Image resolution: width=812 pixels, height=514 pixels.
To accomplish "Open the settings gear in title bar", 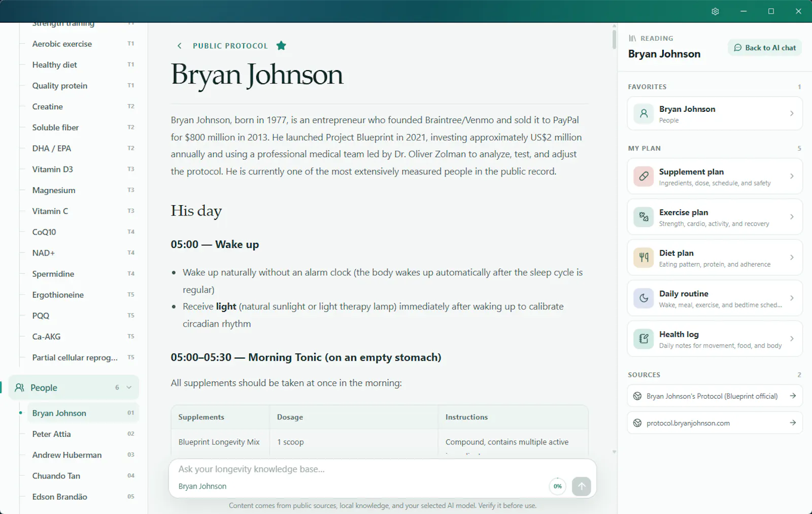I will tap(715, 11).
